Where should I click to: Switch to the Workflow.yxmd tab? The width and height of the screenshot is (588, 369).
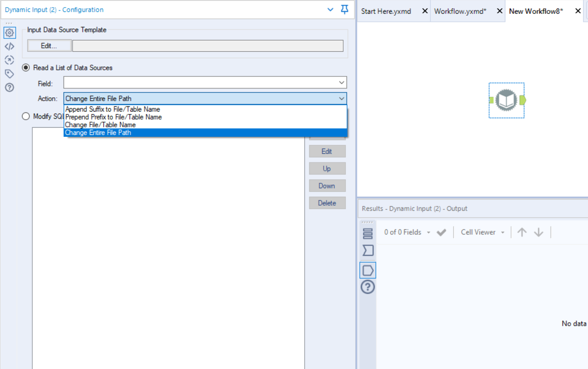[461, 10]
